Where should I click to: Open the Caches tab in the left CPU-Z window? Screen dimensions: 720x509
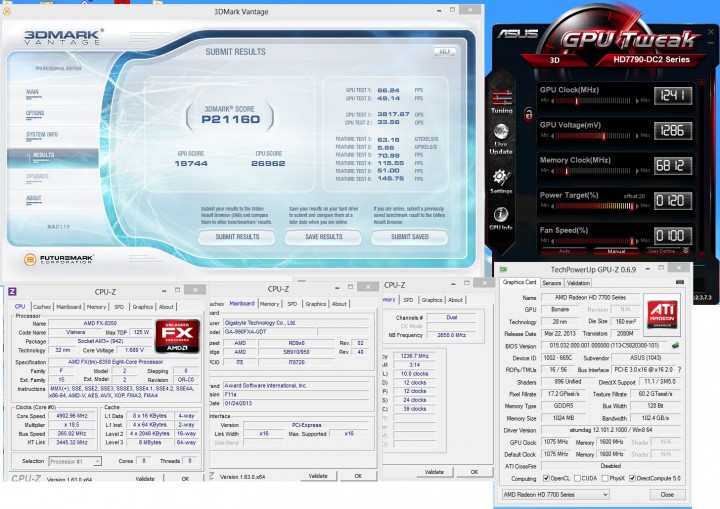pyautogui.click(x=42, y=307)
